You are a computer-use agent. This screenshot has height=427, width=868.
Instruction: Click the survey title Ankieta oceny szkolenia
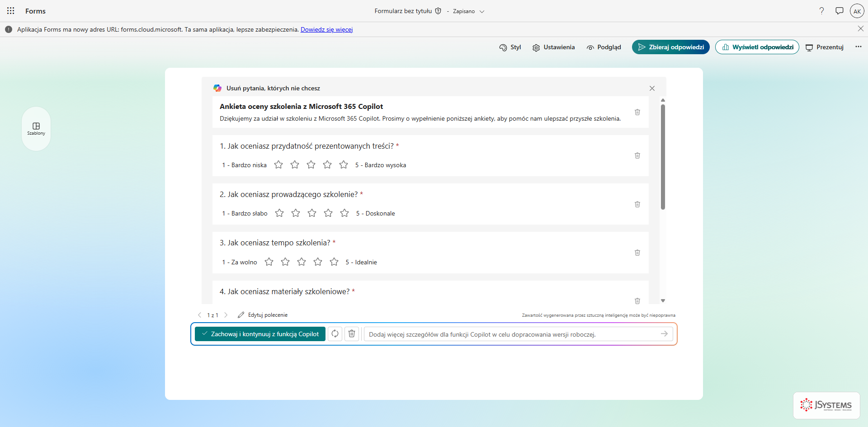[x=301, y=106]
